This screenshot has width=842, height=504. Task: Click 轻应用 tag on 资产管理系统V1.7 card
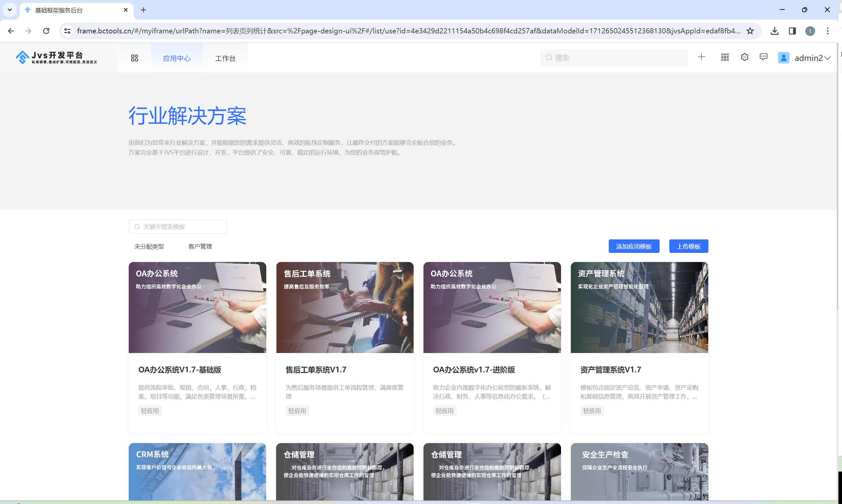pyautogui.click(x=592, y=411)
